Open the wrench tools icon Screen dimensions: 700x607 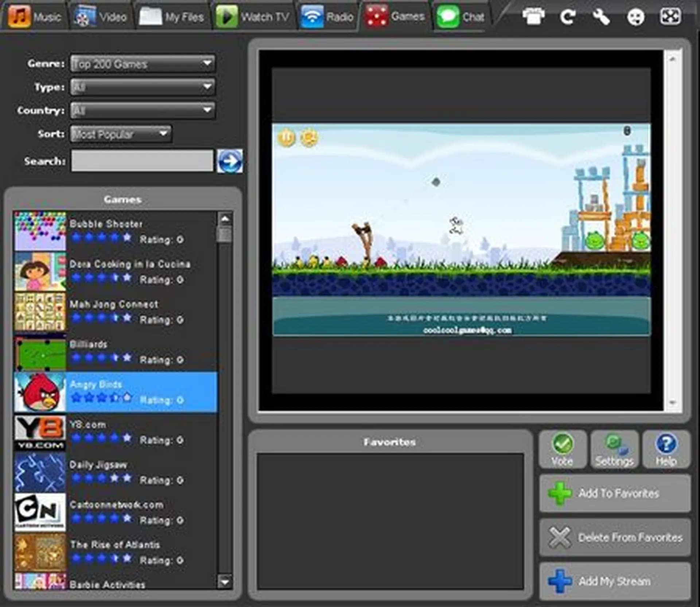pyautogui.click(x=601, y=16)
